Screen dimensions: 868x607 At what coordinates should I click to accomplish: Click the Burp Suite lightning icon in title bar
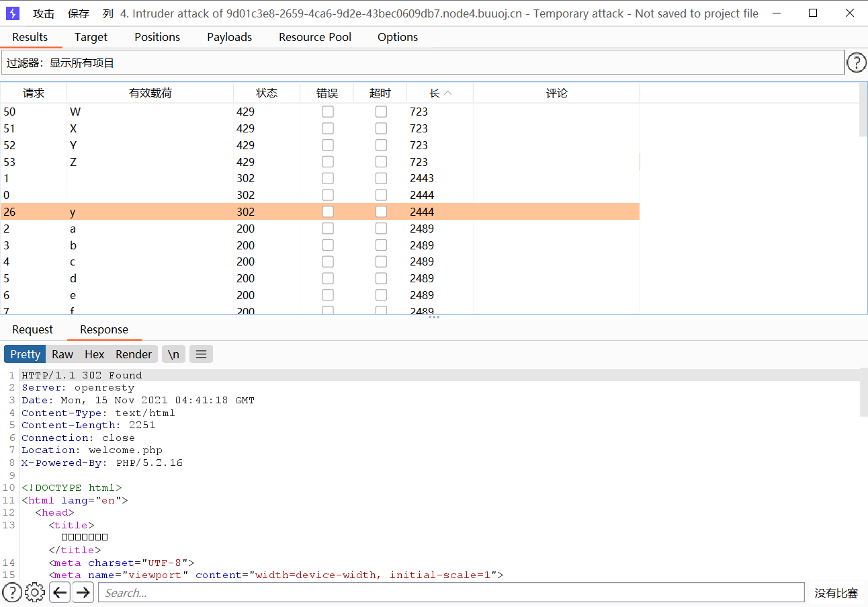13,13
